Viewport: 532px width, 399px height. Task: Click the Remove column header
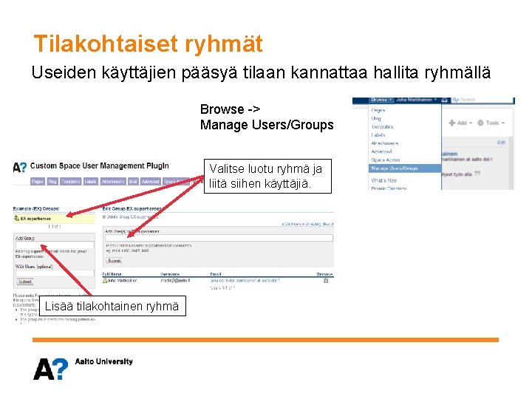pyautogui.click(x=324, y=274)
